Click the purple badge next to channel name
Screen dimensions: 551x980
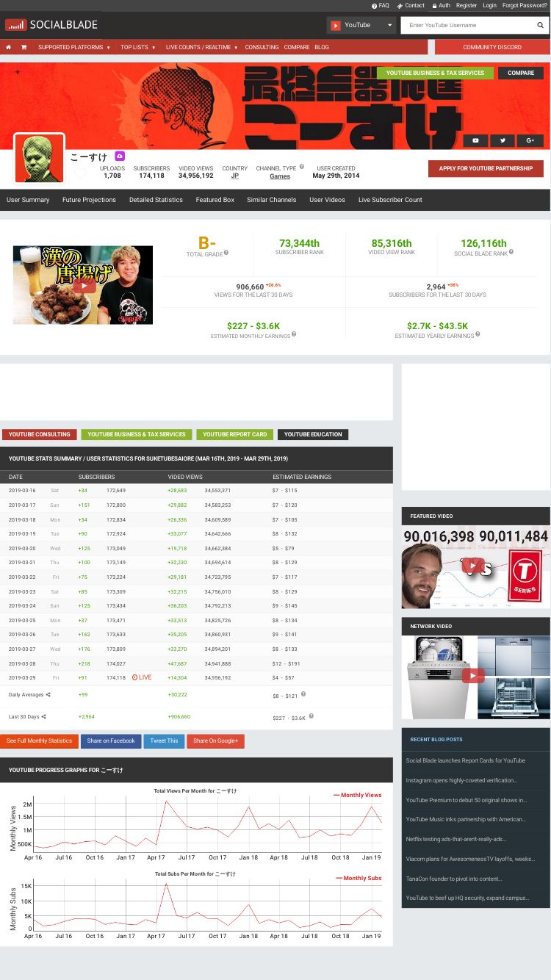click(120, 156)
